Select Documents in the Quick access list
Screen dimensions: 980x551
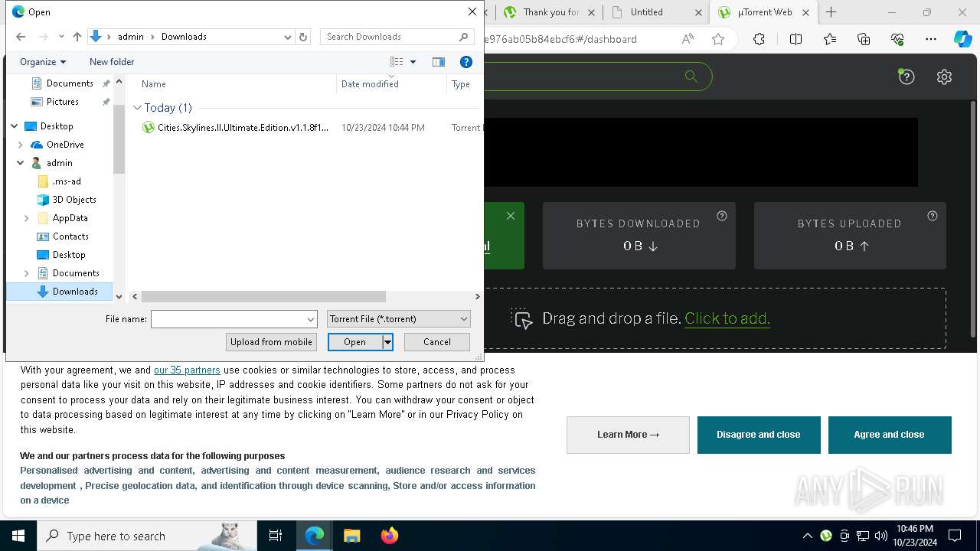[70, 83]
